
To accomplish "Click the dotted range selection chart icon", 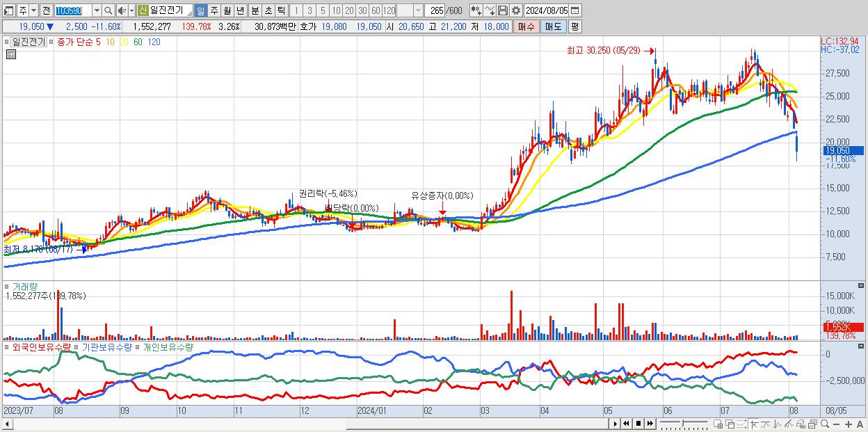I will pyautogui.click(x=741, y=424).
